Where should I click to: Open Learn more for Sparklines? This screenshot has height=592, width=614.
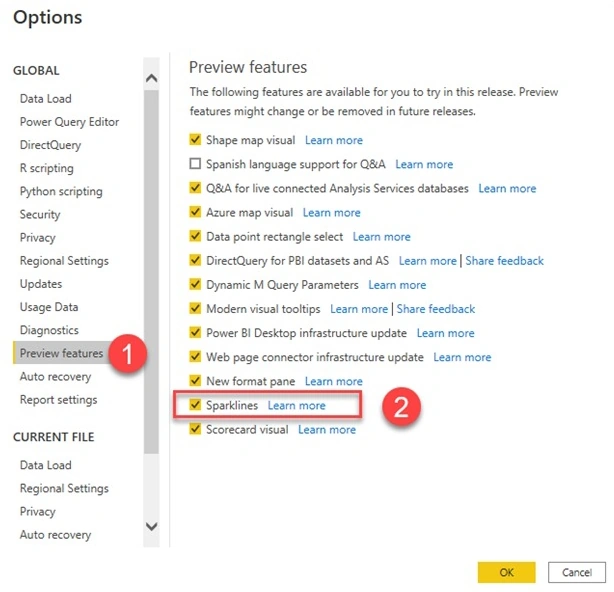[296, 405]
